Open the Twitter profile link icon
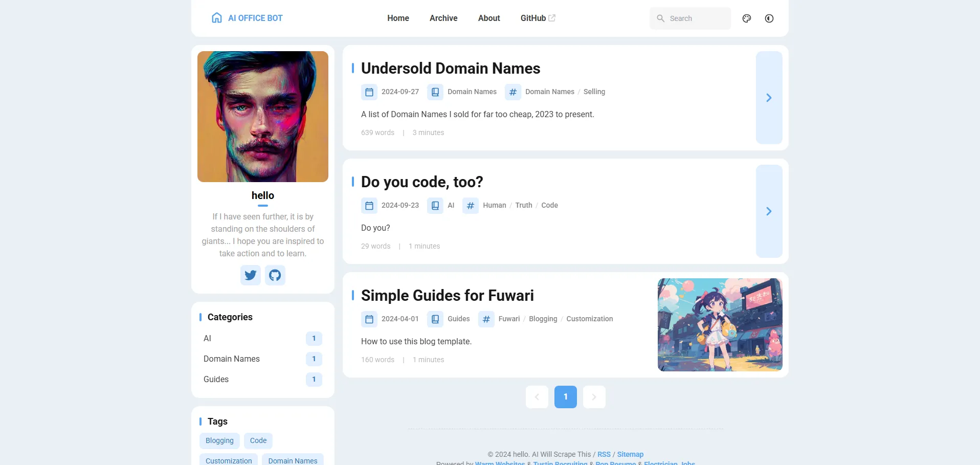Screen dimensions: 980x465 tap(251, 275)
